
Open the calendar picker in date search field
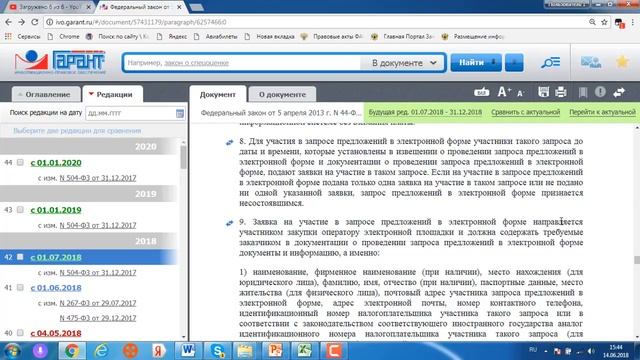(x=180, y=113)
